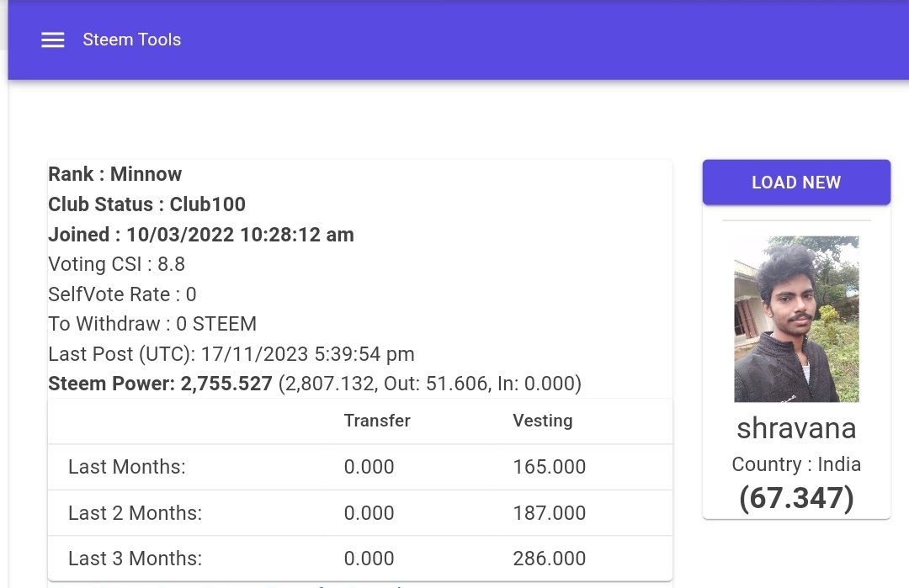Click the Vesting column header
Screen dimensions: 909x588
(x=543, y=421)
